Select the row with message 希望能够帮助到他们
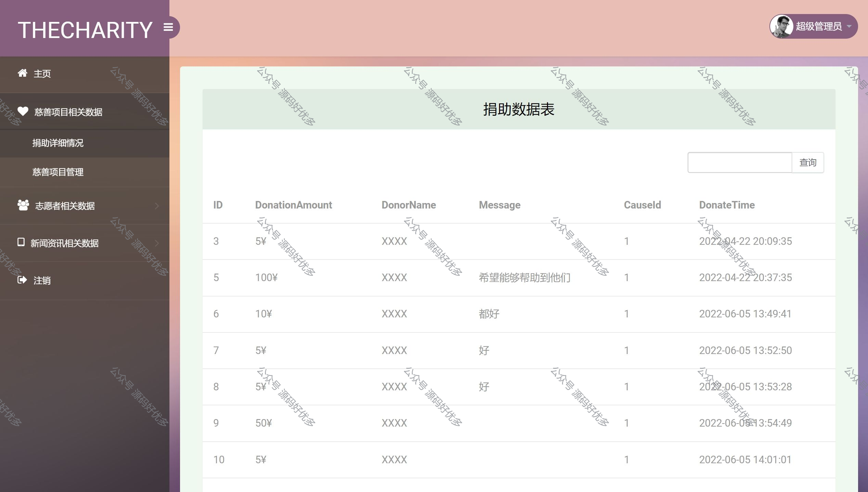This screenshot has width=868, height=492. [524, 278]
